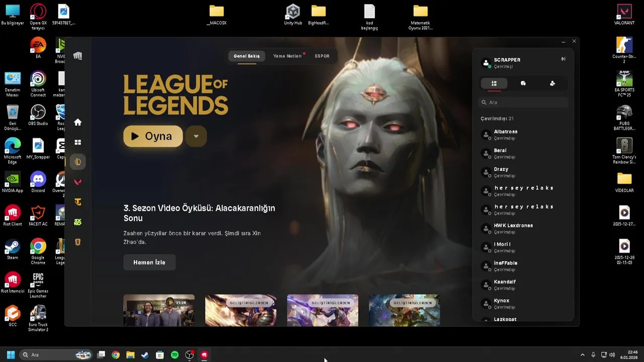
Task: Select the PUBG BATTLEGROUNDS desktop icon
Action: [x=624, y=118]
